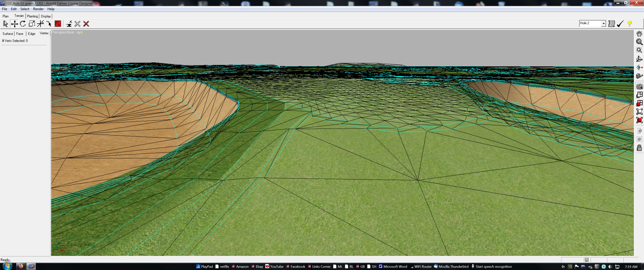Open the Edit menu

coord(14,9)
